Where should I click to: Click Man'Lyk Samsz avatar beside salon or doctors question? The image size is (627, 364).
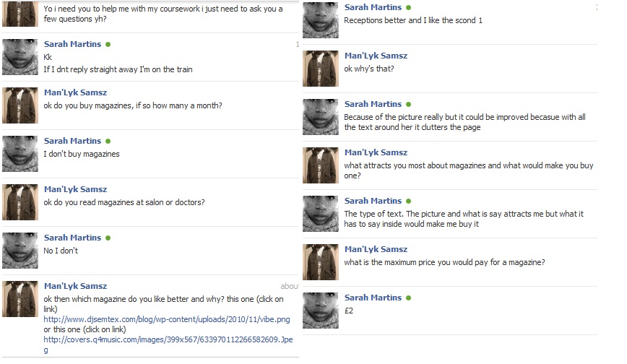point(20,202)
